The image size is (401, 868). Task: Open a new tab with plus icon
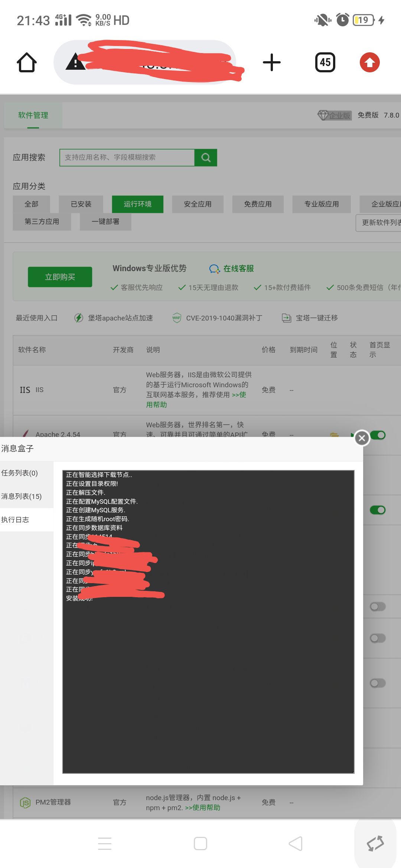(271, 62)
